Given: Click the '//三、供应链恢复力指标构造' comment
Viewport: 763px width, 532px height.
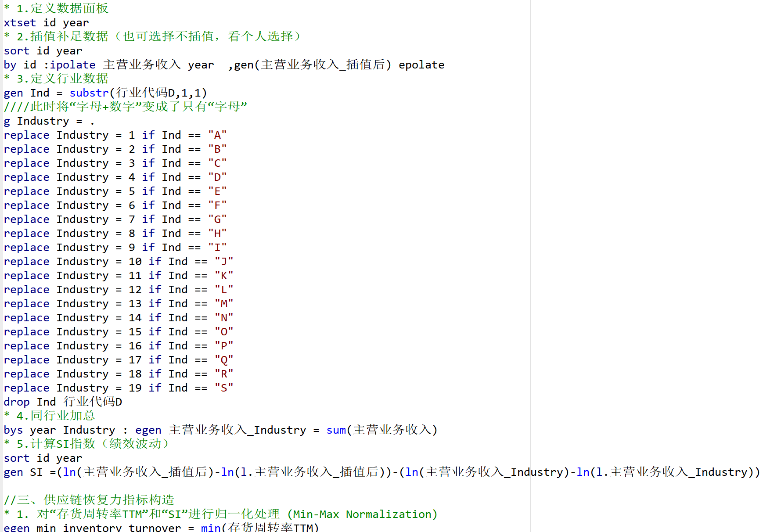Looking at the screenshot, I should coord(89,500).
